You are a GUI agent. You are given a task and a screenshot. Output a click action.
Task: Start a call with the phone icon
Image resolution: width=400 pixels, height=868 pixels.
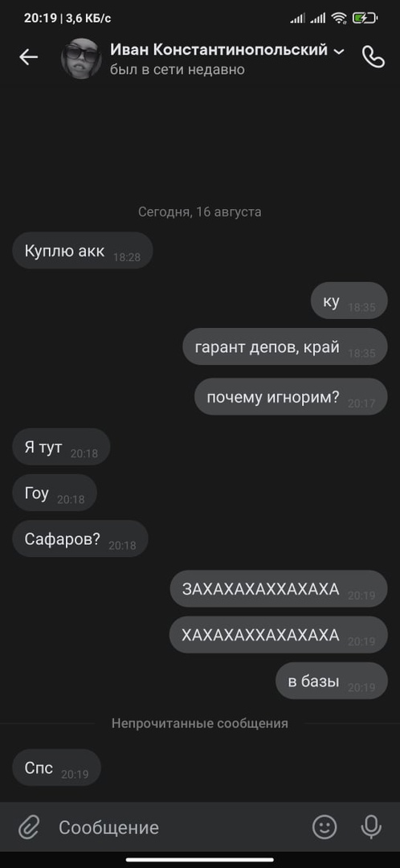point(373,57)
